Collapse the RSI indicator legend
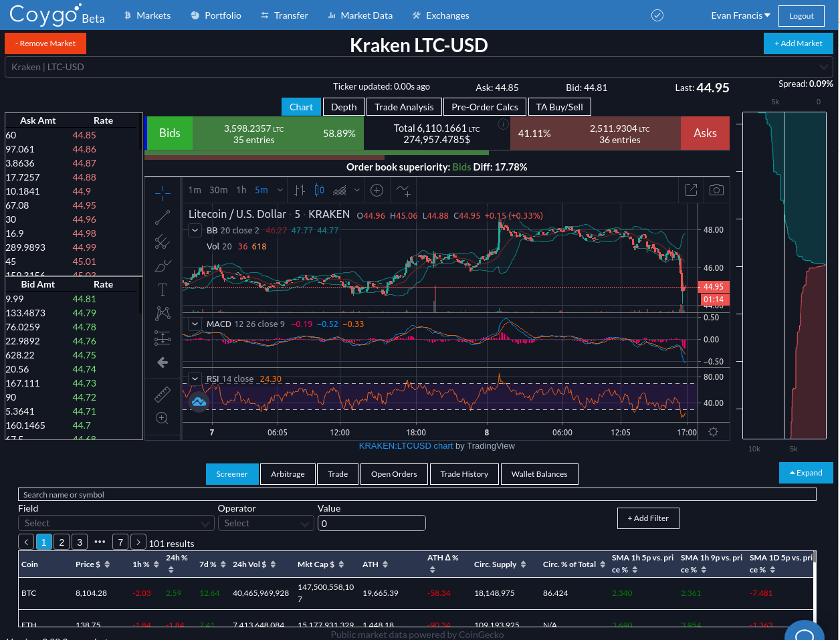840x640 pixels. tap(195, 379)
